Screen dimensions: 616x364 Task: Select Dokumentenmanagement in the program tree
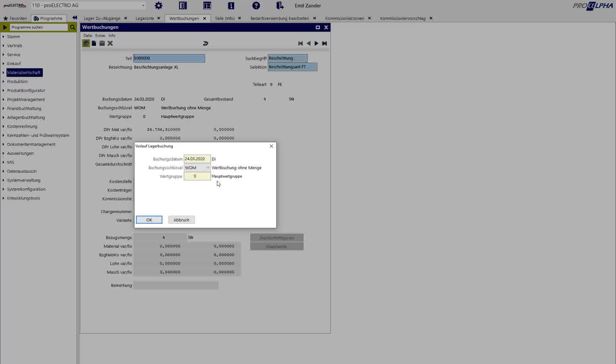pos(31,144)
